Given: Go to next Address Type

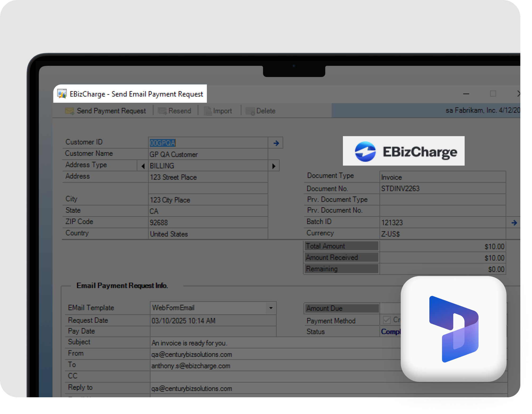Looking at the screenshot, I should pyautogui.click(x=274, y=166).
